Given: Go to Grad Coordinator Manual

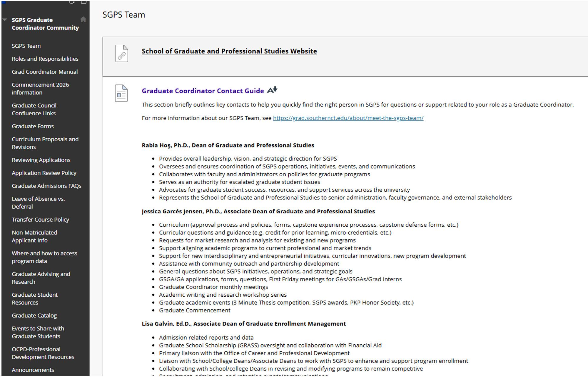Looking at the screenshot, I should coord(45,72).
